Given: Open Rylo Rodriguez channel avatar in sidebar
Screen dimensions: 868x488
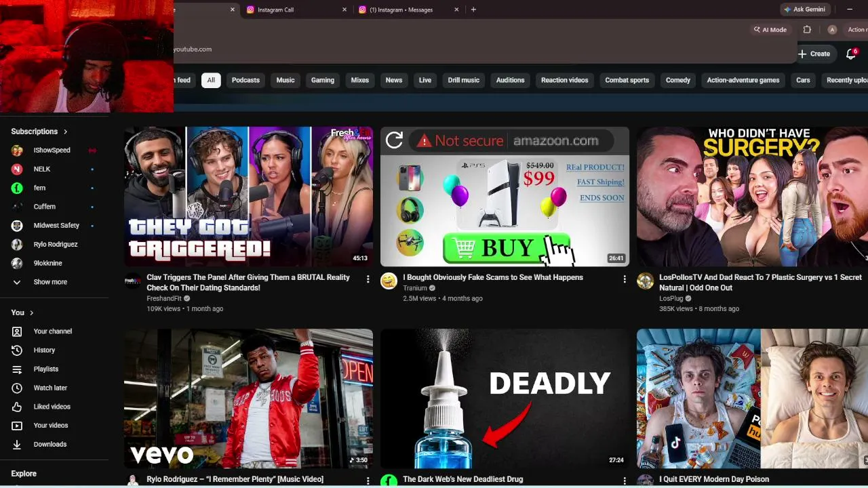Looking at the screenshot, I should [17, 245].
